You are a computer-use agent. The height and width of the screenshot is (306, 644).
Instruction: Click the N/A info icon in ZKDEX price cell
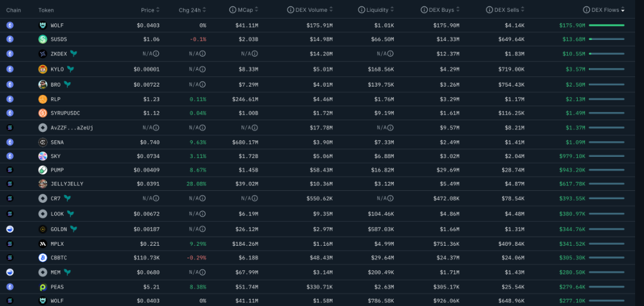[156, 54]
